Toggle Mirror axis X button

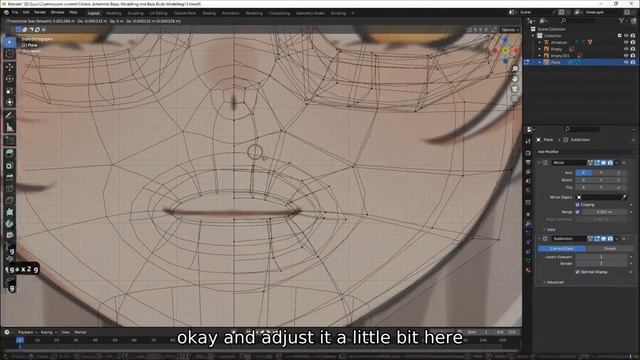coord(584,173)
